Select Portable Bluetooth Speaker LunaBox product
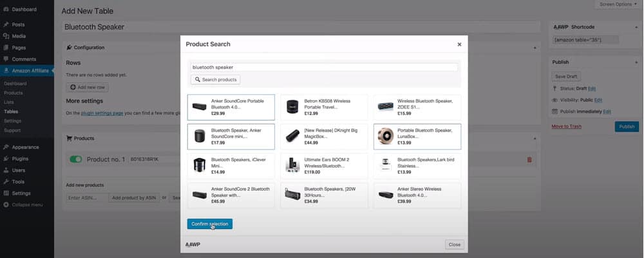This screenshot has width=644, height=258. pos(417,137)
